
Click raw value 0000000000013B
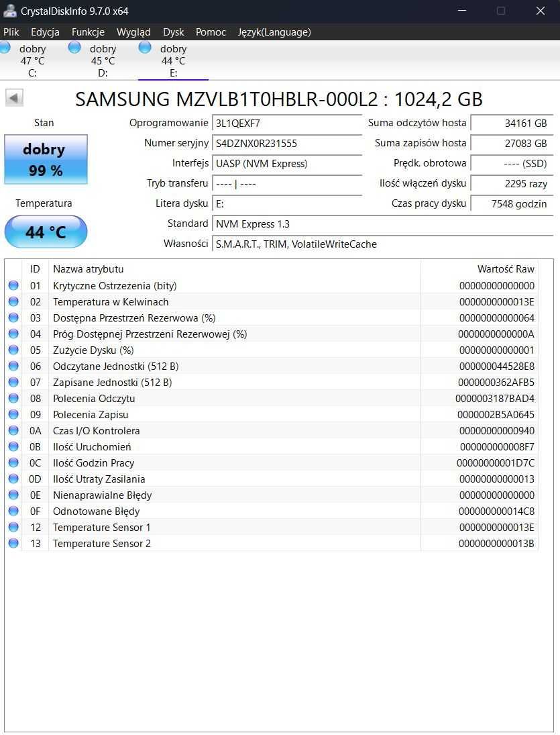(x=496, y=543)
